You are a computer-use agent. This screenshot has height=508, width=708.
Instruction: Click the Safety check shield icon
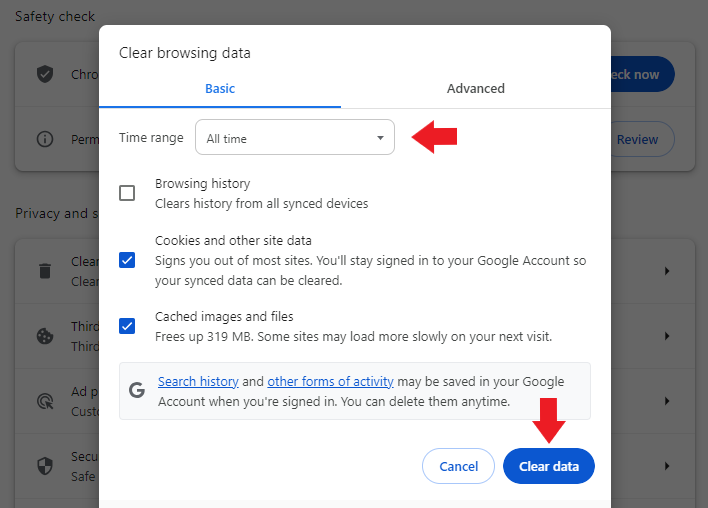[45, 74]
